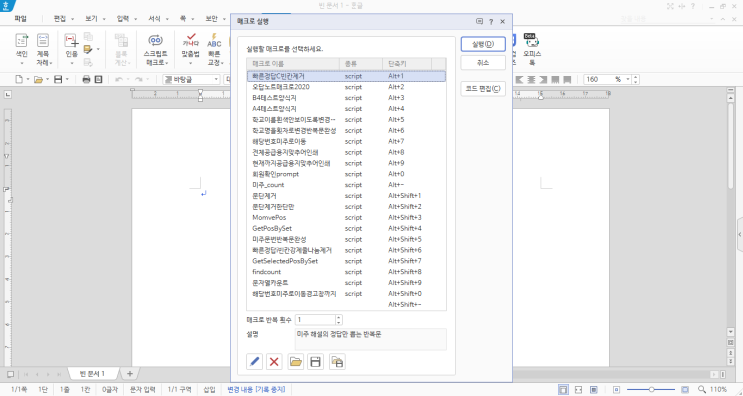Select macro 회원확인prompt
743x396 pixels.
pos(346,174)
